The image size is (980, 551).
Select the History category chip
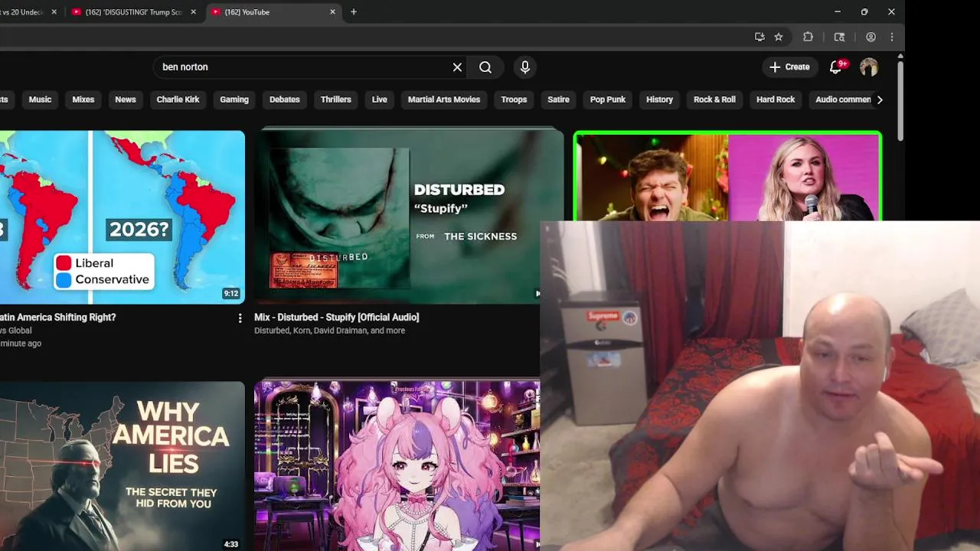point(659,99)
